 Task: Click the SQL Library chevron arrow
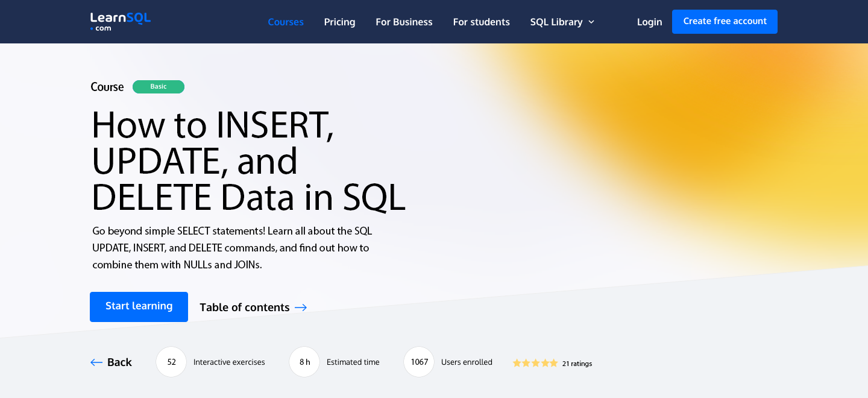[591, 22]
